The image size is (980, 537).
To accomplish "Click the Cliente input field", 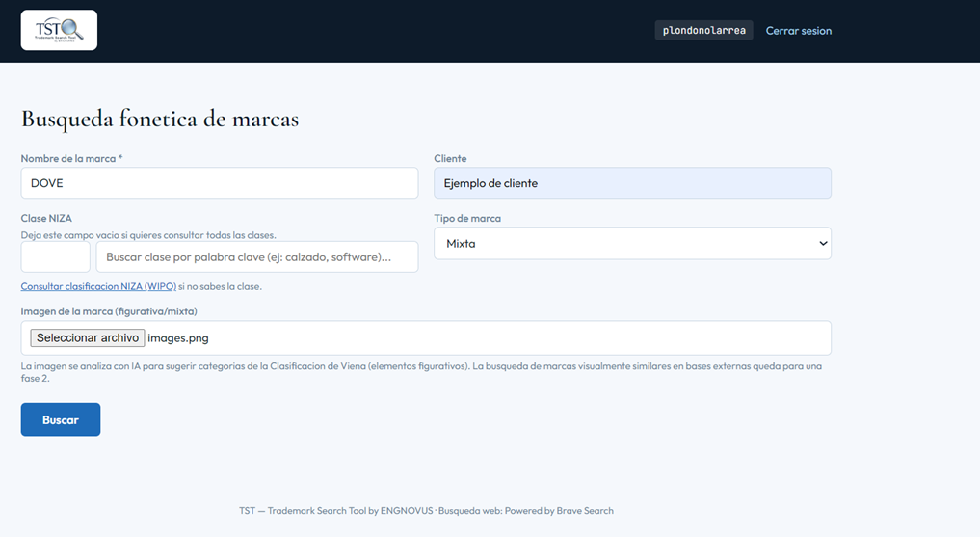I will [x=632, y=183].
